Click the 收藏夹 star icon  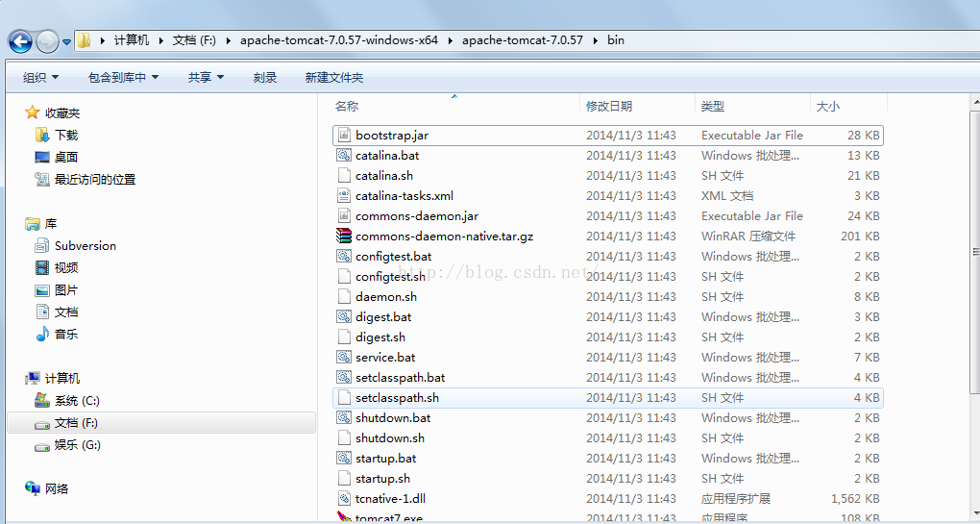pyautogui.click(x=33, y=112)
